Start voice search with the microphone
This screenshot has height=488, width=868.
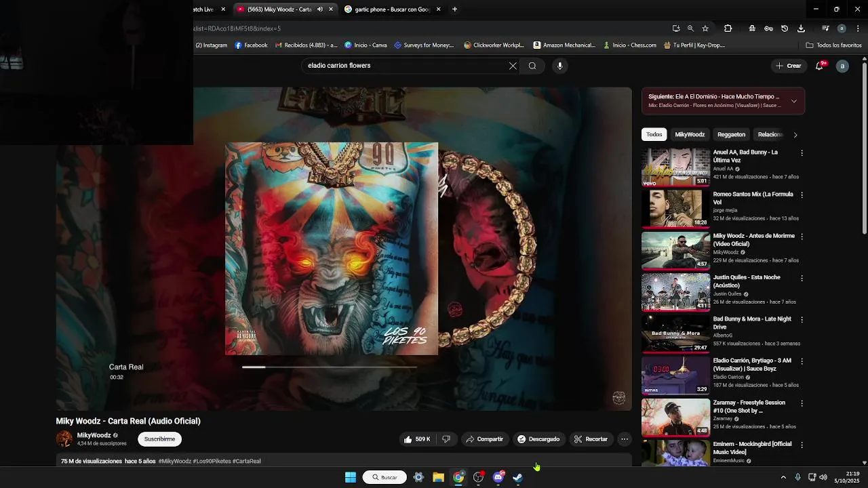pos(559,66)
